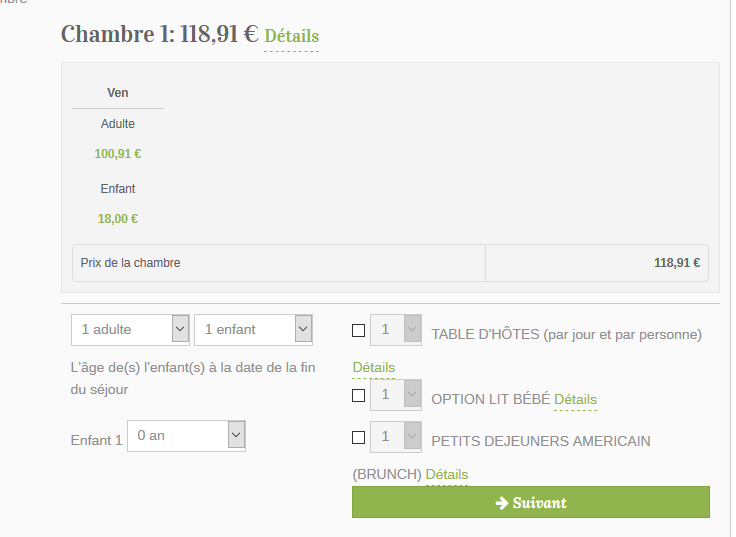Click the arrow icon on Suivant button
This screenshot has width=736, height=537.
click(502, 503)
